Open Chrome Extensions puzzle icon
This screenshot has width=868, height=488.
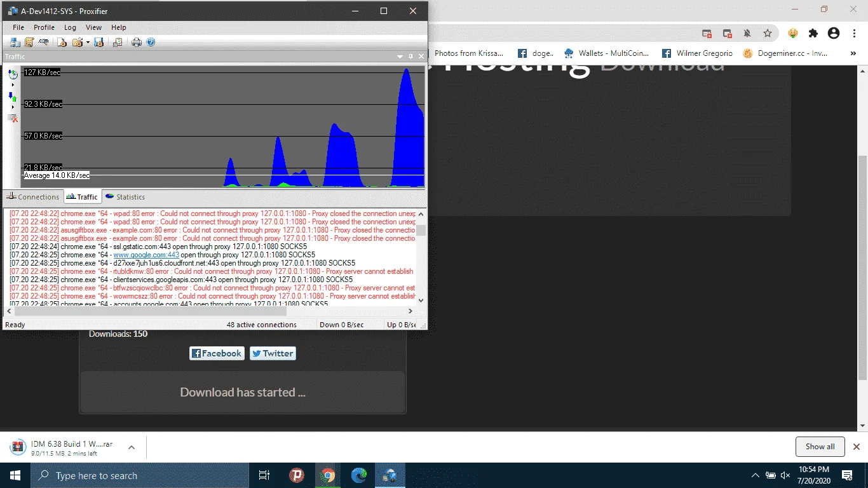(x=813, y=33)
